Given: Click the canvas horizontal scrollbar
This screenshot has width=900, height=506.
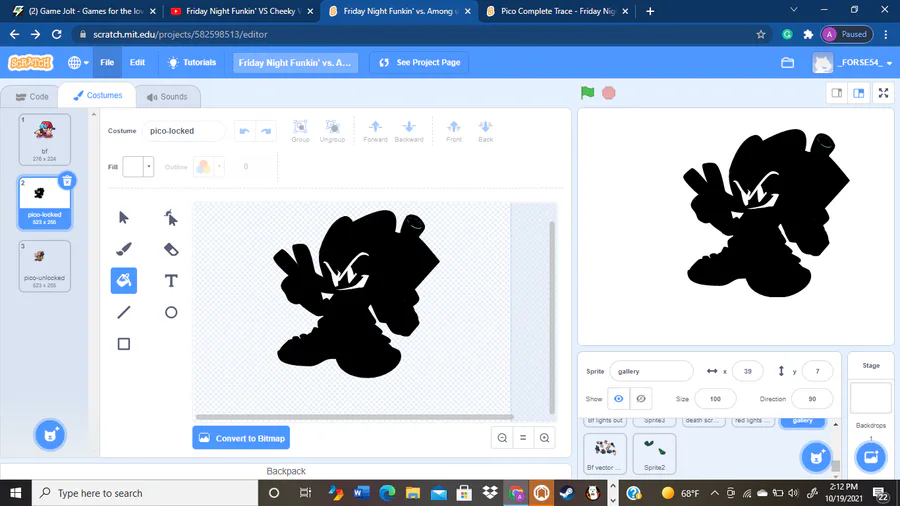Looking at the screenshot, I should pos(354,417).
